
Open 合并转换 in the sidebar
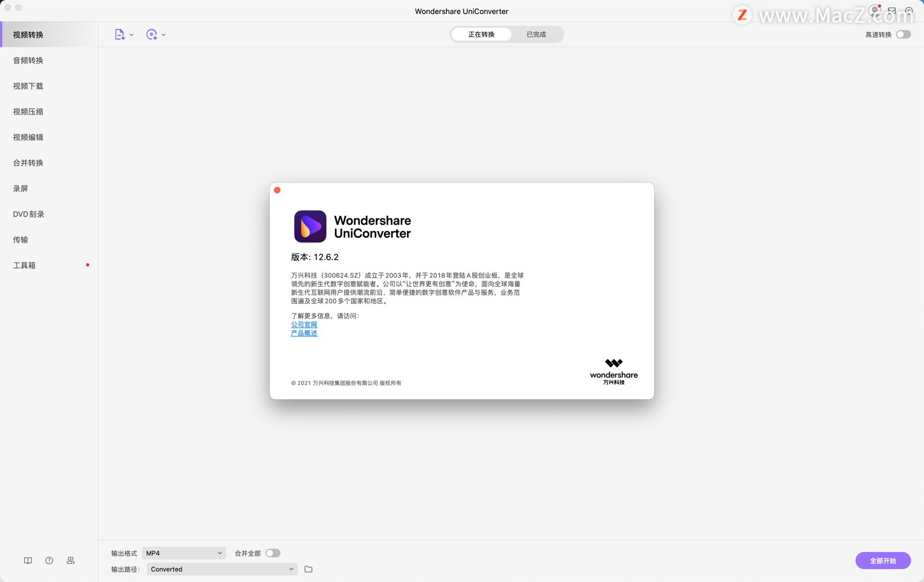tap(49, 163)
